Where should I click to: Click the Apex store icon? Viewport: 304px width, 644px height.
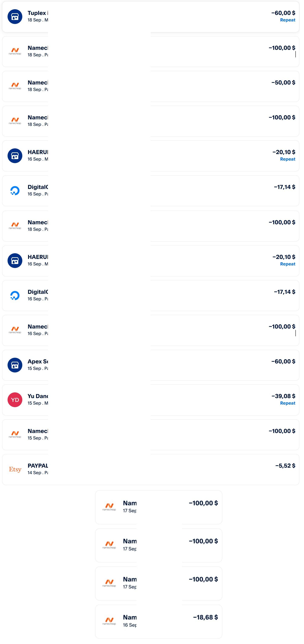point(15,365)
